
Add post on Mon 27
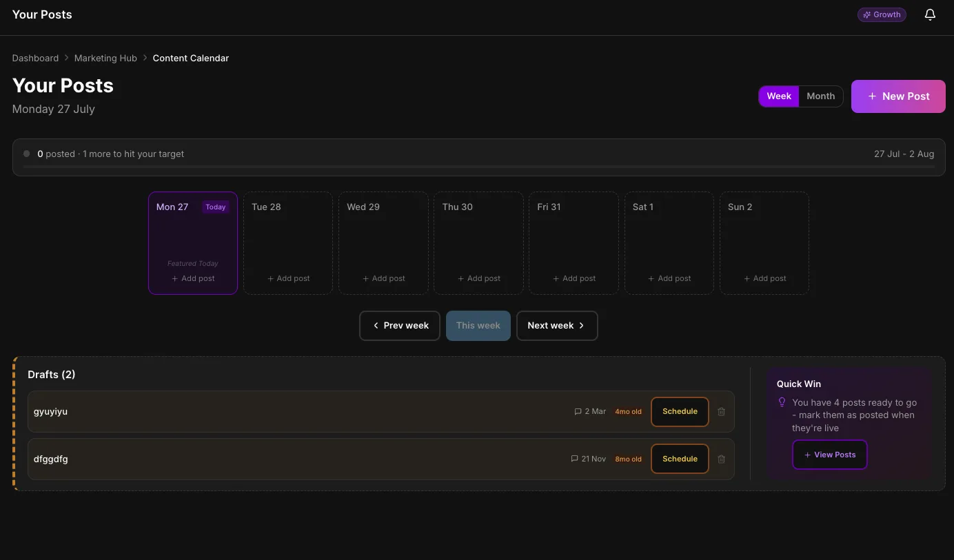point(193,278)
